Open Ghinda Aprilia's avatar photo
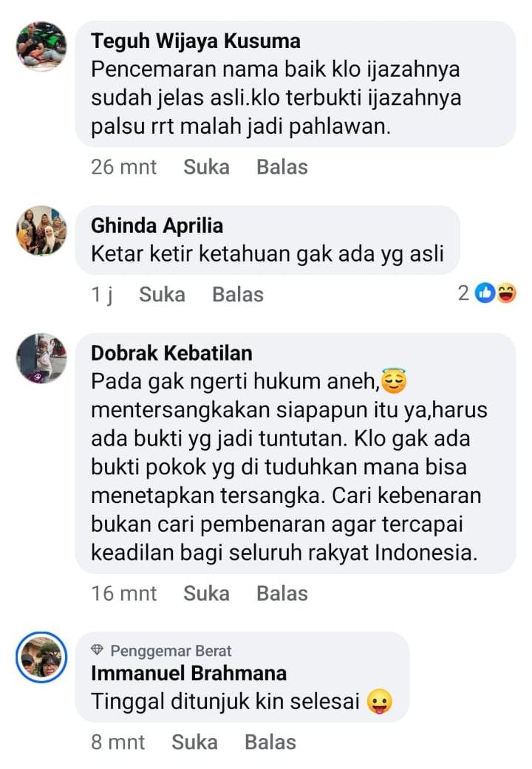Image resolution: width=532 pixels, height=769 pixels. 41,230
